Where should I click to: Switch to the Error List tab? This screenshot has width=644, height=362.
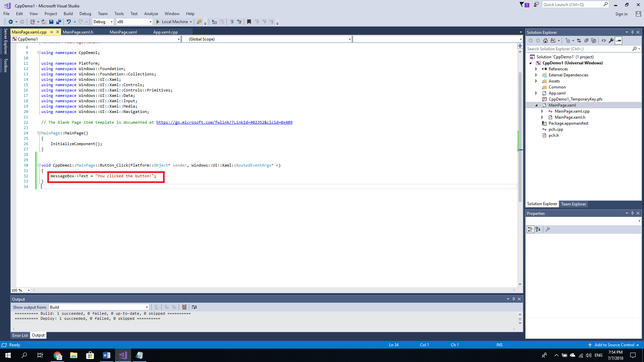coord(20,336)
